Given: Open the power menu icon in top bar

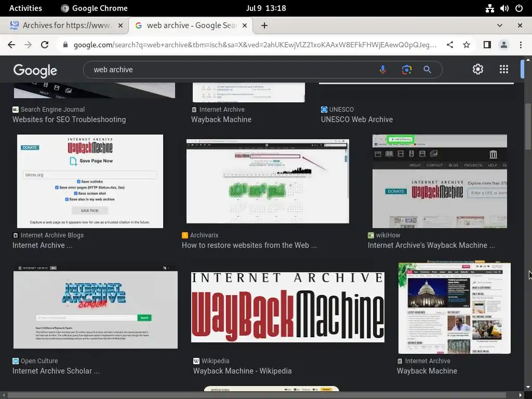Looking at the screenshot, I should [519, 8].
